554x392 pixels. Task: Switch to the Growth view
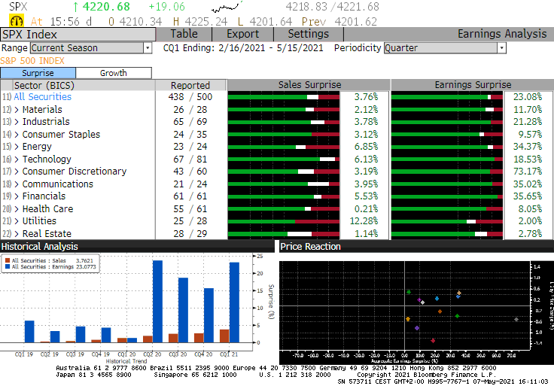pos(114,73)
